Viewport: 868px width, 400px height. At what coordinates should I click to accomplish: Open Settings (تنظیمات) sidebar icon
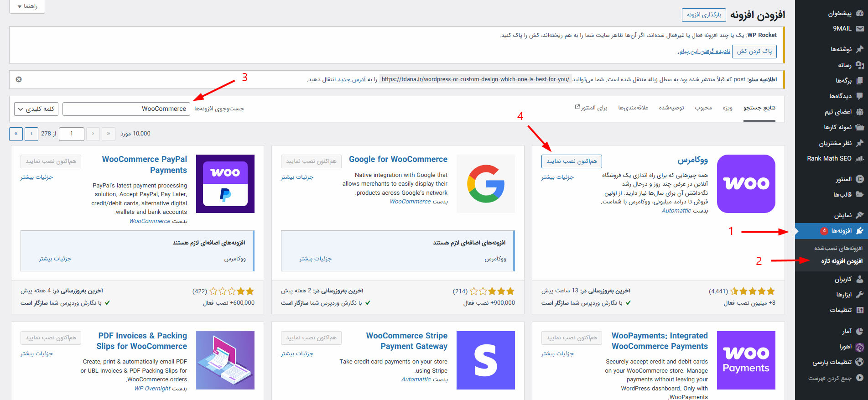[859, 310]
